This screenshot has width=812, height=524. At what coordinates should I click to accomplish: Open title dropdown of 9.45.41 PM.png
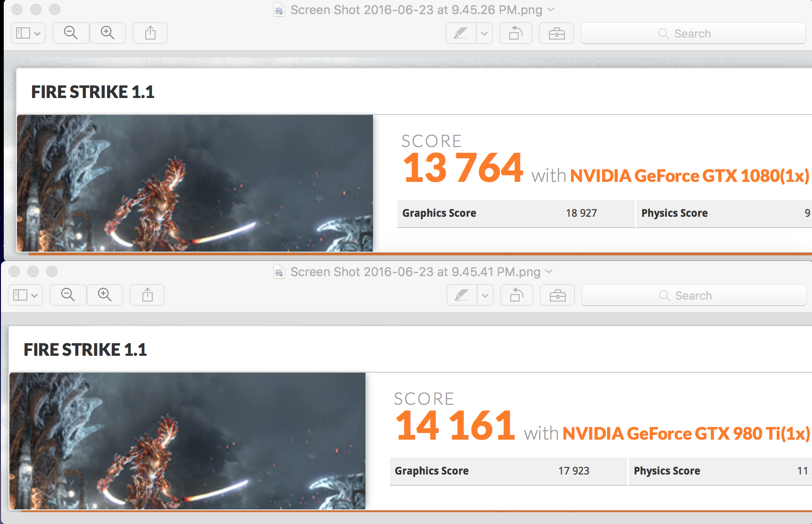click(x=549, y=271)
